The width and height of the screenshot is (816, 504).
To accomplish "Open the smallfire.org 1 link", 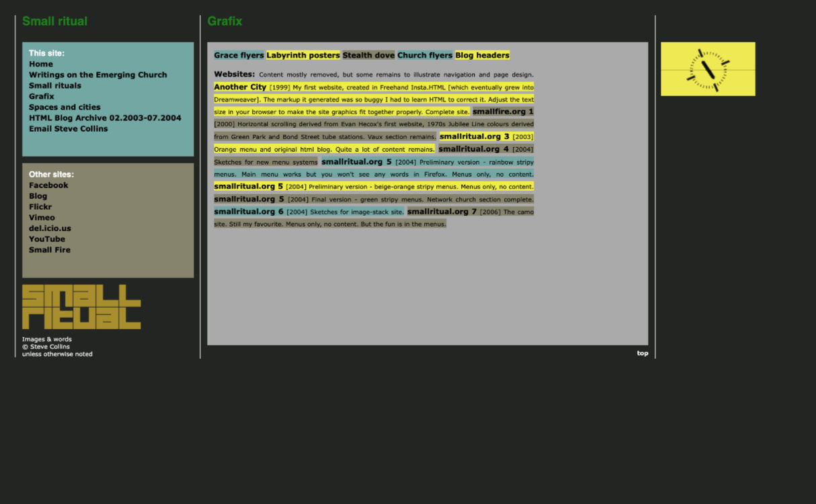I will coord(503,112).
